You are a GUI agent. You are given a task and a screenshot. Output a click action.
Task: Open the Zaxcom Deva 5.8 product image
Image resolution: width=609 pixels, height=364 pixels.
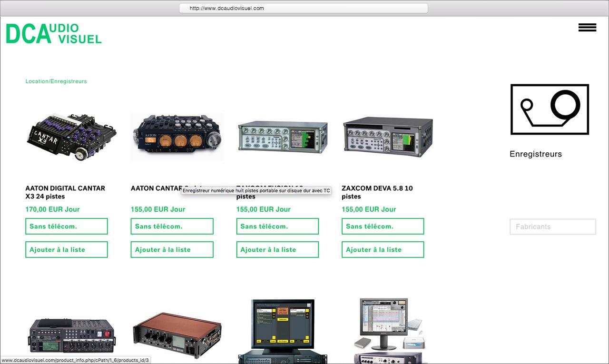[x=388, y=137]
